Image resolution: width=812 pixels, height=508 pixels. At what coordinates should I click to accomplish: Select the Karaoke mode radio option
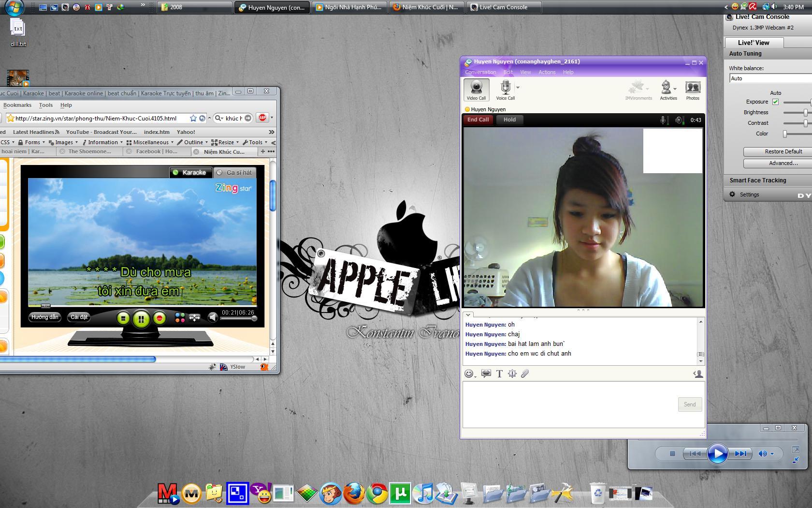coord(190,172)
